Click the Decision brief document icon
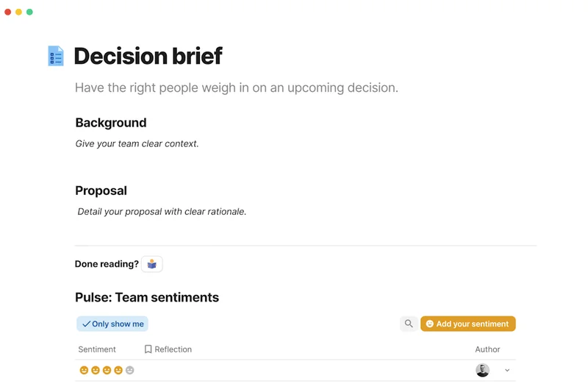588x392 pixels. [56, 56]
